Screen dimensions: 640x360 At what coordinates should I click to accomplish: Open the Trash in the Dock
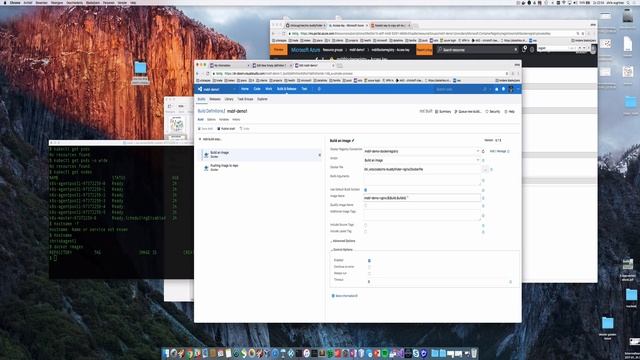click(x=474, y=353)
